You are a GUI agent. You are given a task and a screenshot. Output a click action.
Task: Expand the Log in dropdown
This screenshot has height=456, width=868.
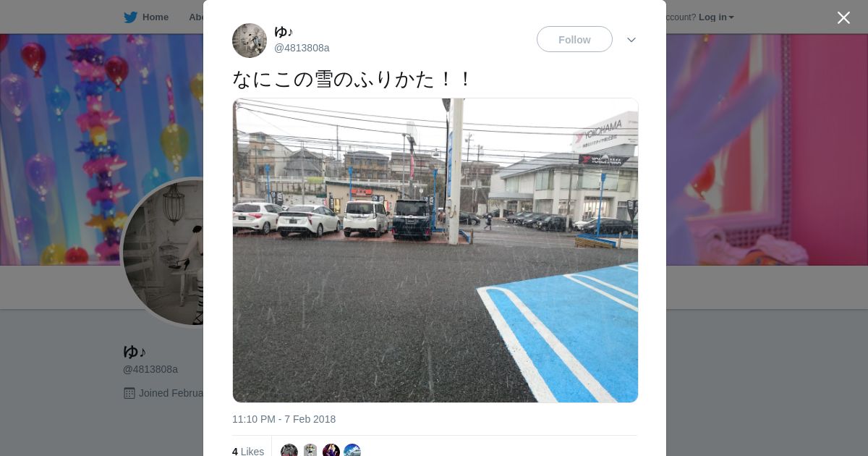coord(716,17)
